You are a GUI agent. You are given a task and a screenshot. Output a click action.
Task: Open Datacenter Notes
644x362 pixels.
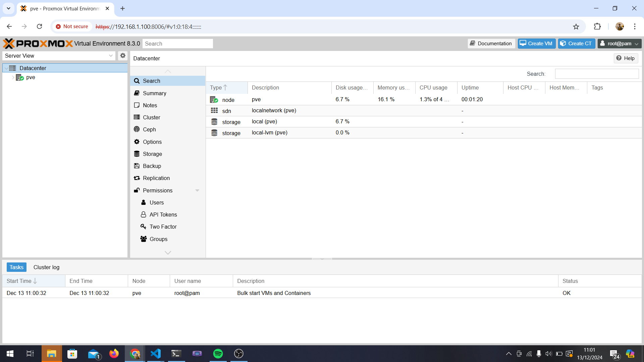click(x=168, y=105)
